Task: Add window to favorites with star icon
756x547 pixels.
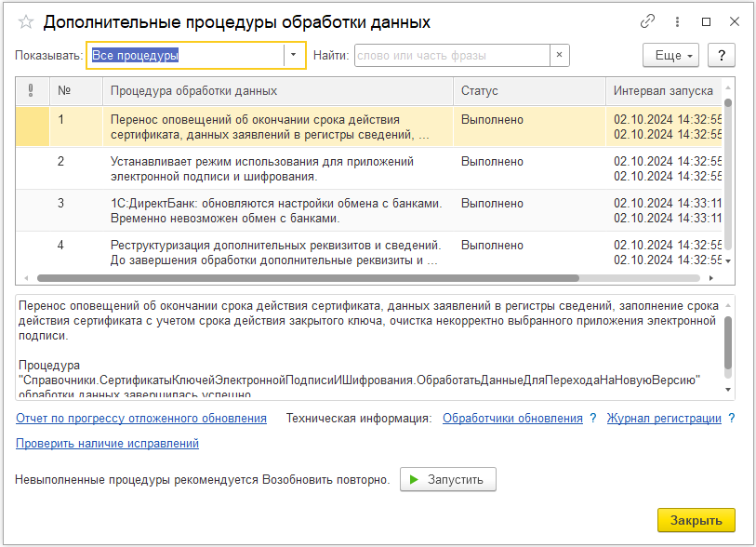Action: (x=25, y=22)
